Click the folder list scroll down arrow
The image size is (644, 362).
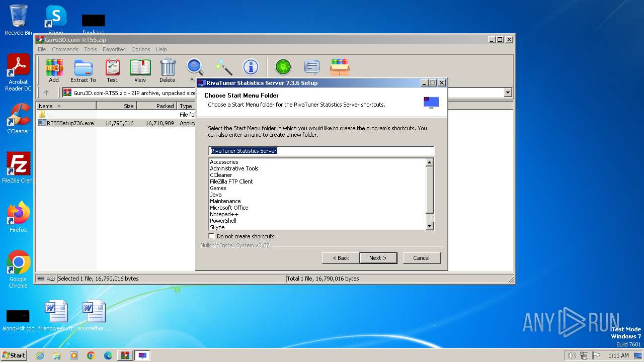[x=430, y=226]
